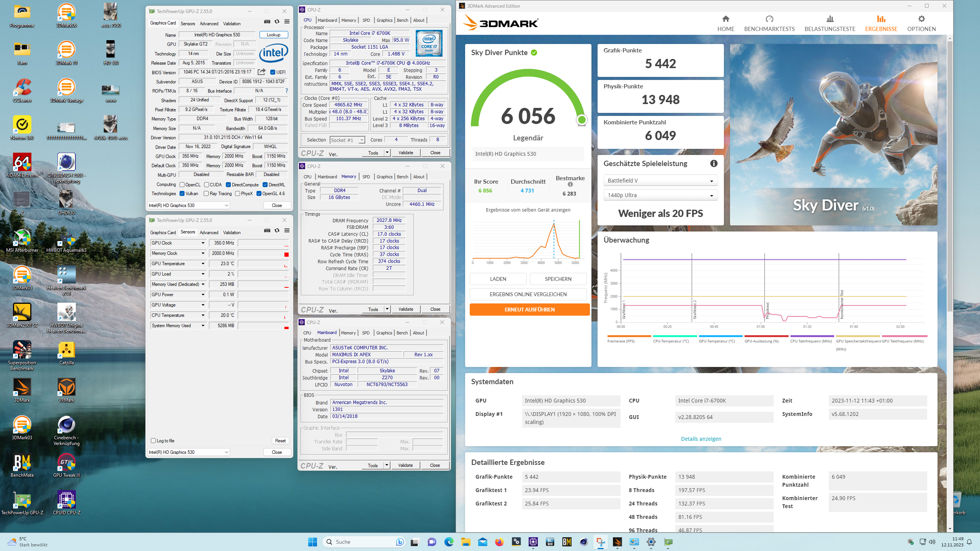
Task: Enable the OpenCL checkbox in GPU-Z
Action: coord(182,185)
